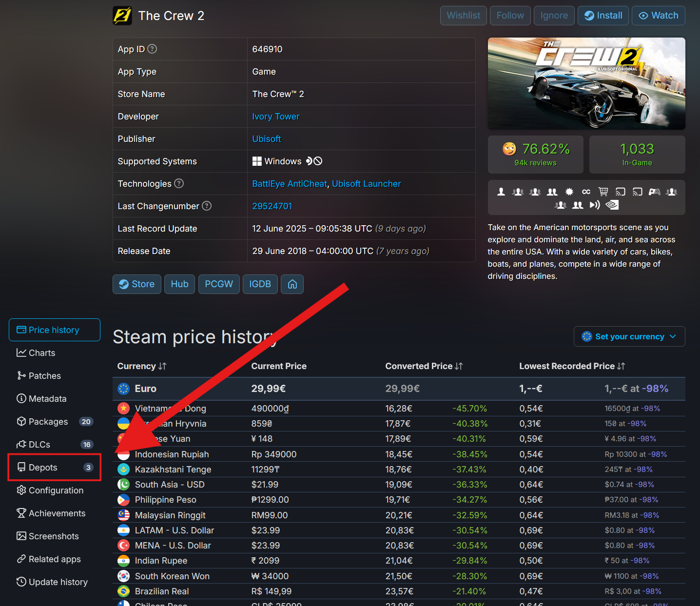Click the LATAM U.S. Dollar flag icon
Image resolution: width=700 pixels, height=606 pixels.
point(124,530)
